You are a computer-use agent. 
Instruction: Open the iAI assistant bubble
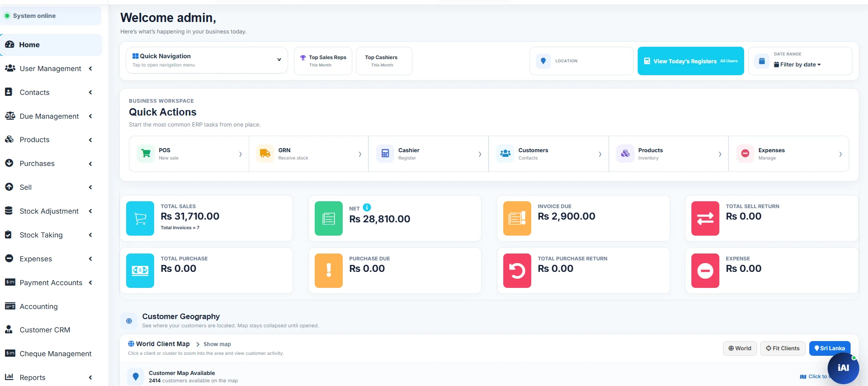[x=843, y=368]
